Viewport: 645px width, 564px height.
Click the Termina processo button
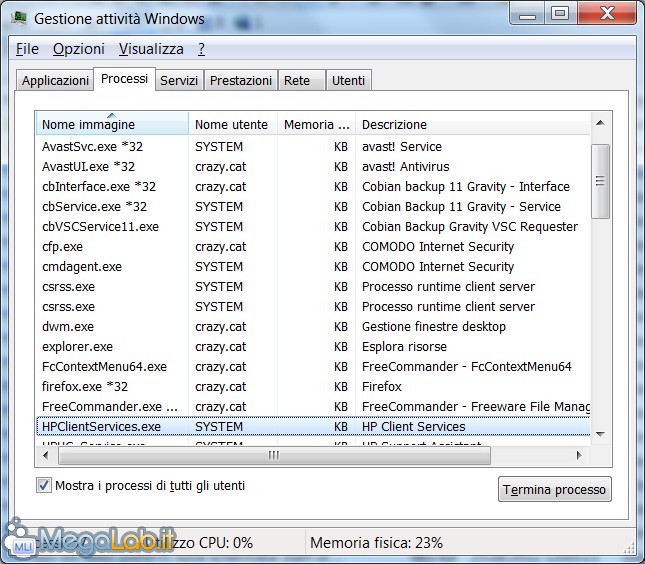click(x=555, y=489)
